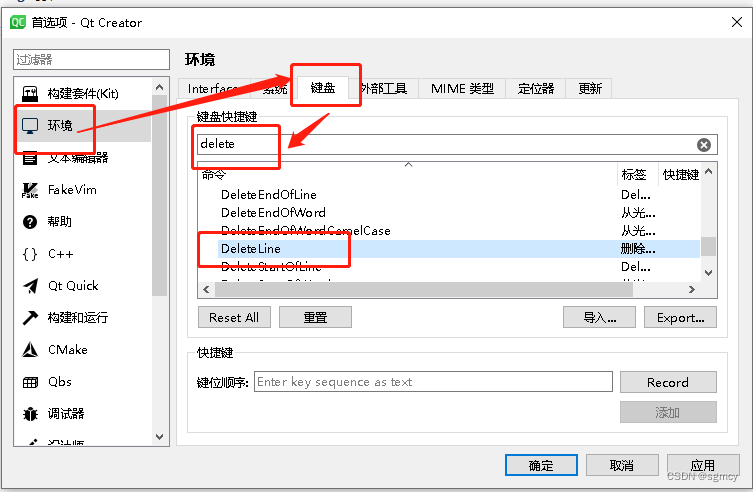Image resolution: width=753 pixels, height=492 pixels.
Task: Click sidebar category list scroll-down arrow
Action: pyautogui.click(x=160, y=437)
